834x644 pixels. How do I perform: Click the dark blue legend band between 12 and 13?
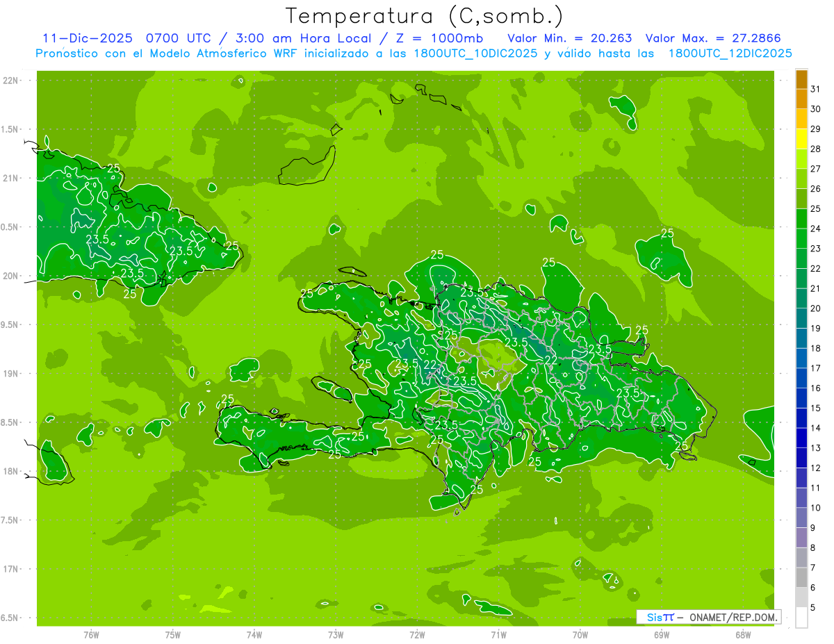pyautogui.click(x=801, y=459)
